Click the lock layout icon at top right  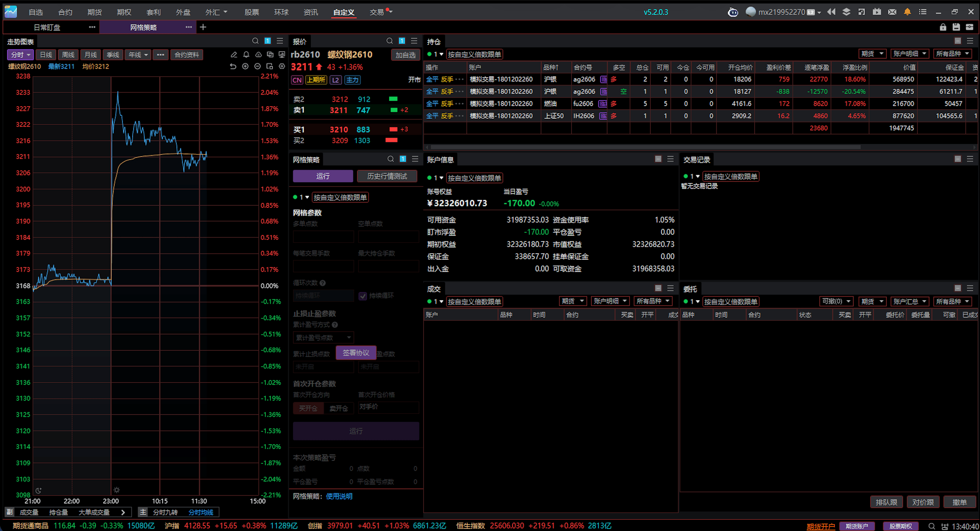(943, 27)
